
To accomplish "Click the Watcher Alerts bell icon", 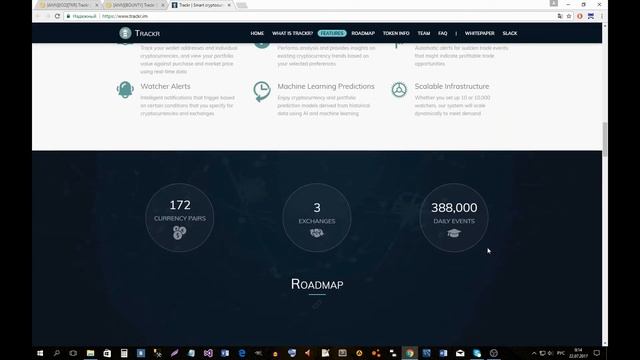I will click(125, 89).
